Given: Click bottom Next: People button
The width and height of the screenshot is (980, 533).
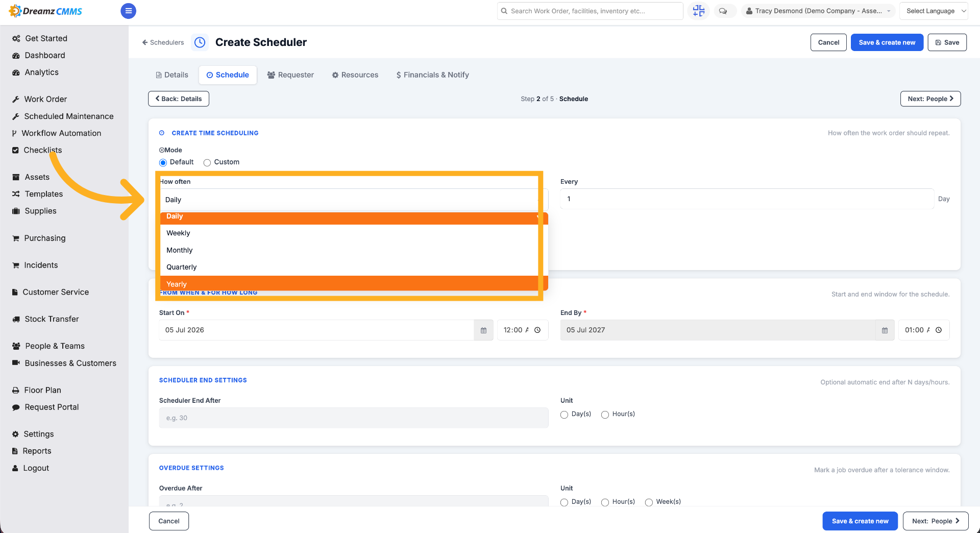Looking at the screenshot, I should pyautogui.click(x=936, y=521).
